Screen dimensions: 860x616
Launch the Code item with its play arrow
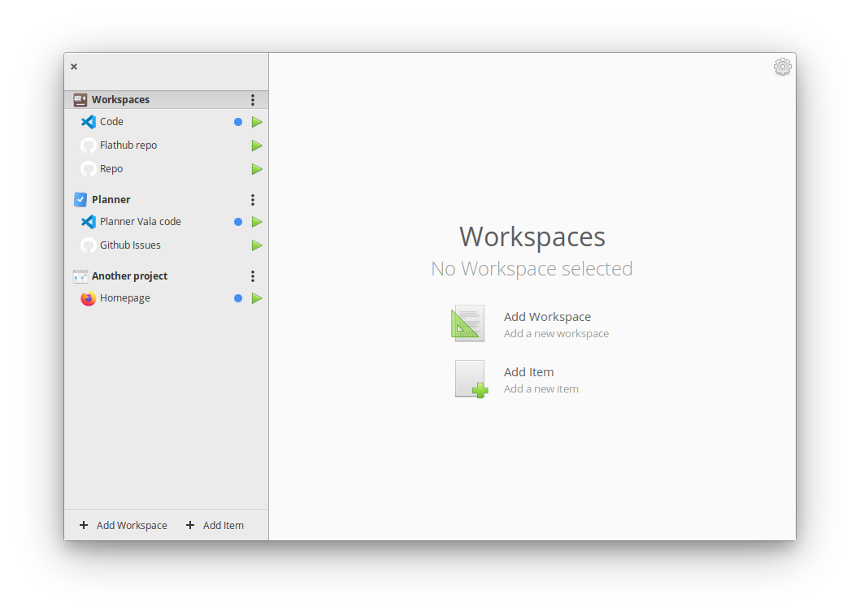[x=257, y=122]
